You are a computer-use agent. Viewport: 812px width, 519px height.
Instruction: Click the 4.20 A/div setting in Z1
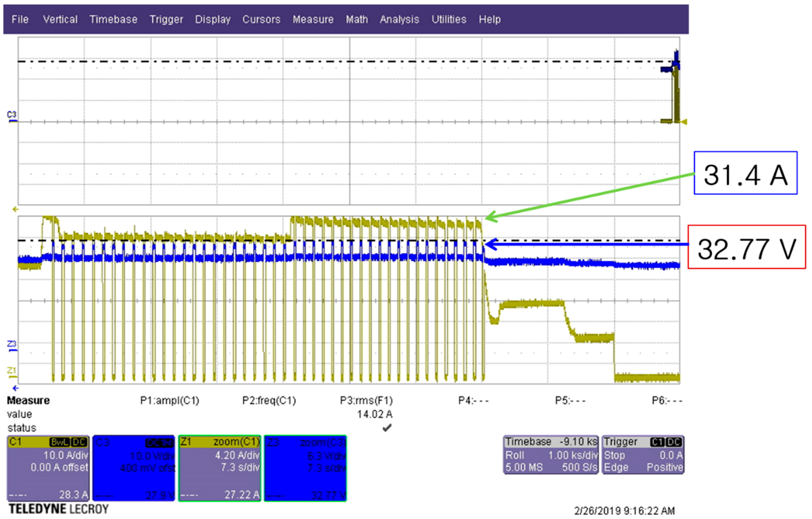tap(237, 455)
